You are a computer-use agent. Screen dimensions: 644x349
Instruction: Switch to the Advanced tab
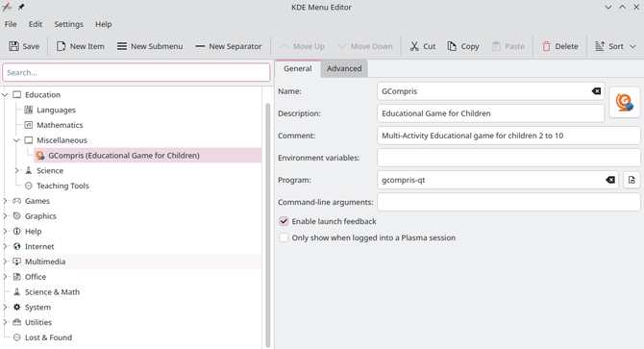pos(344,68)
